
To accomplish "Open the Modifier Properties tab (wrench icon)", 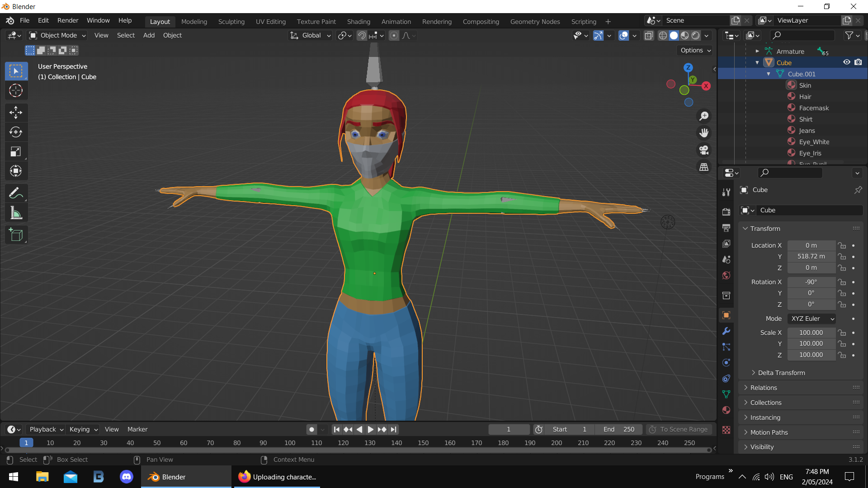I will click(x=726, y=331).
